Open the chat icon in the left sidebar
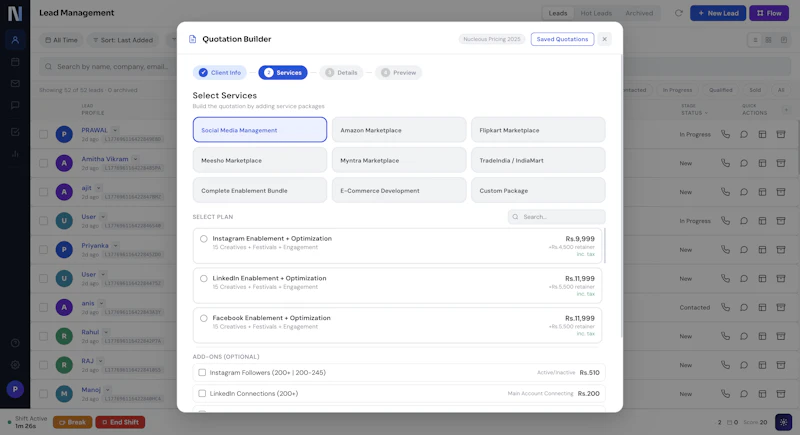 point(15,105)
